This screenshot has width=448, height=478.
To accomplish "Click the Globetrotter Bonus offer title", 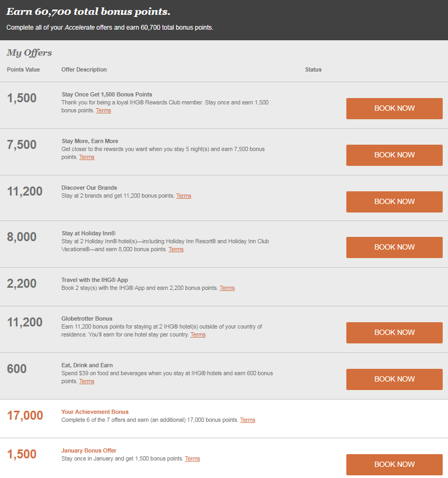I will point(87,319).
